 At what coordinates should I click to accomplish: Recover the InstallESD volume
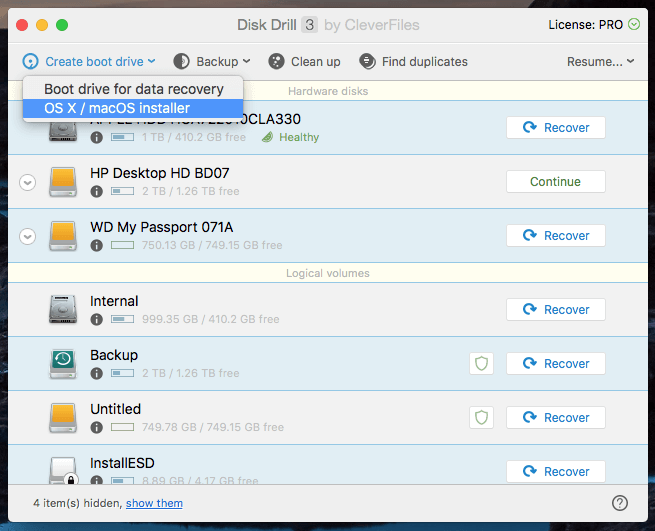click(x=556, y=471)
